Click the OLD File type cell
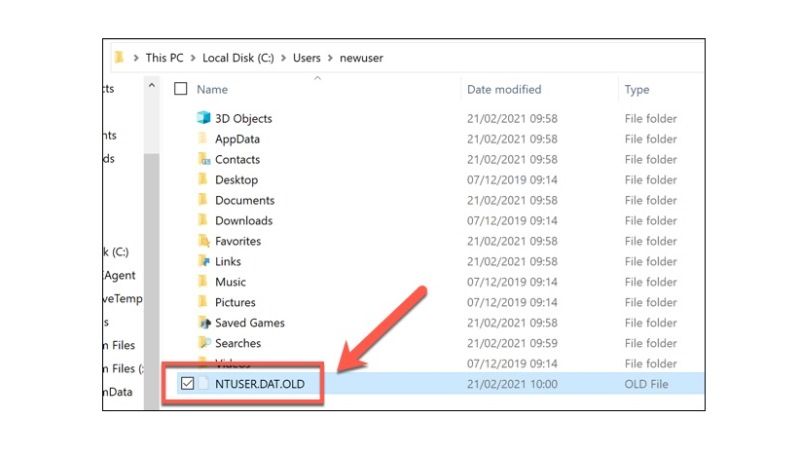The height and width of the screenshot is (450, 800). point(646,384)
